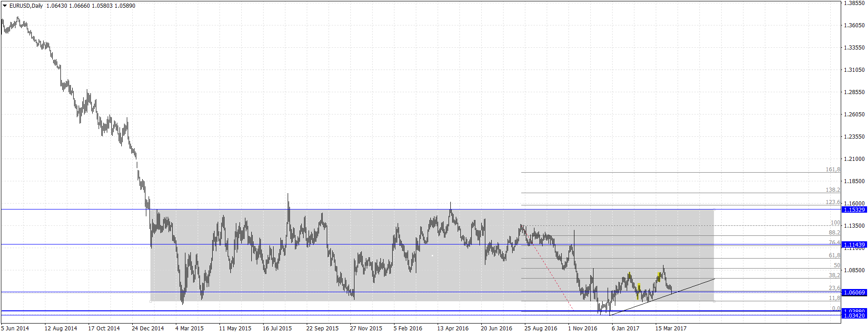This screenshot has width=868, height=334.
Task: Click the 38,2 Fibonacci level label
Action: tap(834, 275)
